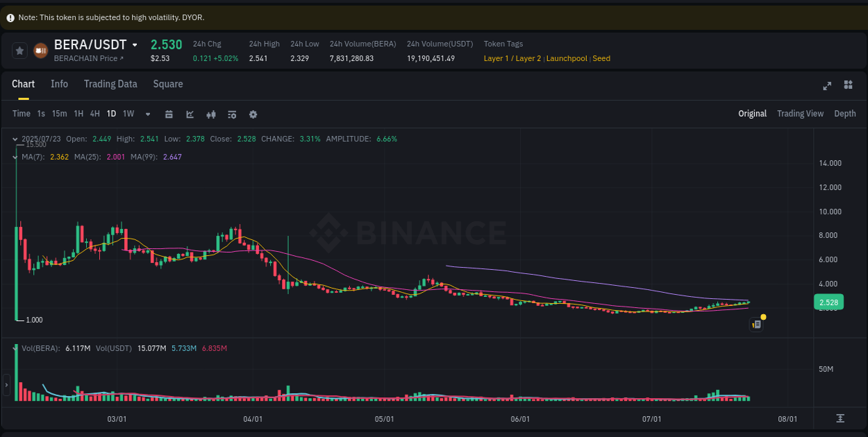
Task: Open the extra intervals dropdown arrow after 1W
Action: (147, 114)
